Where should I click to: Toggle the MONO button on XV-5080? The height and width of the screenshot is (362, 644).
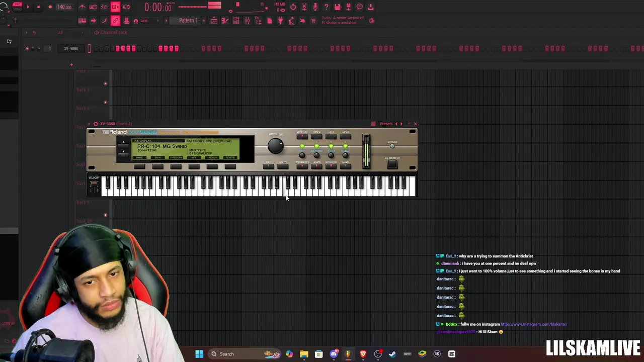pyautogui.click(x=345, y=166)
